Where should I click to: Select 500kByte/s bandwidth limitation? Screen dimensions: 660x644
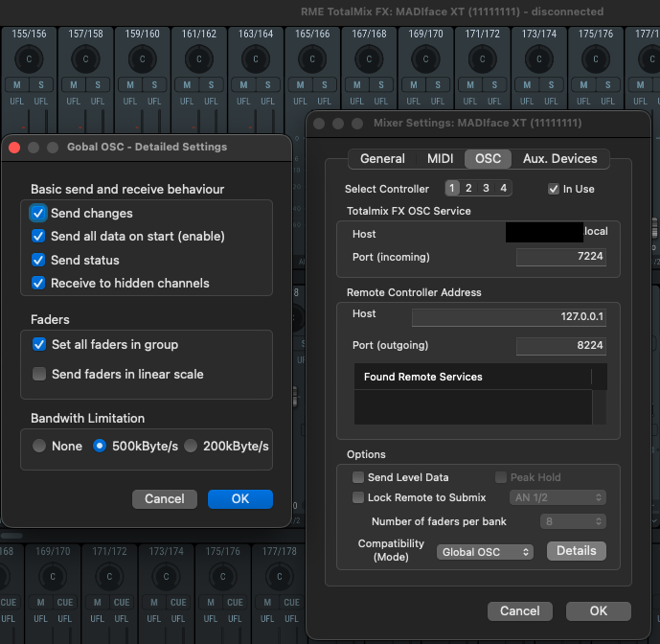pos(100,446)
